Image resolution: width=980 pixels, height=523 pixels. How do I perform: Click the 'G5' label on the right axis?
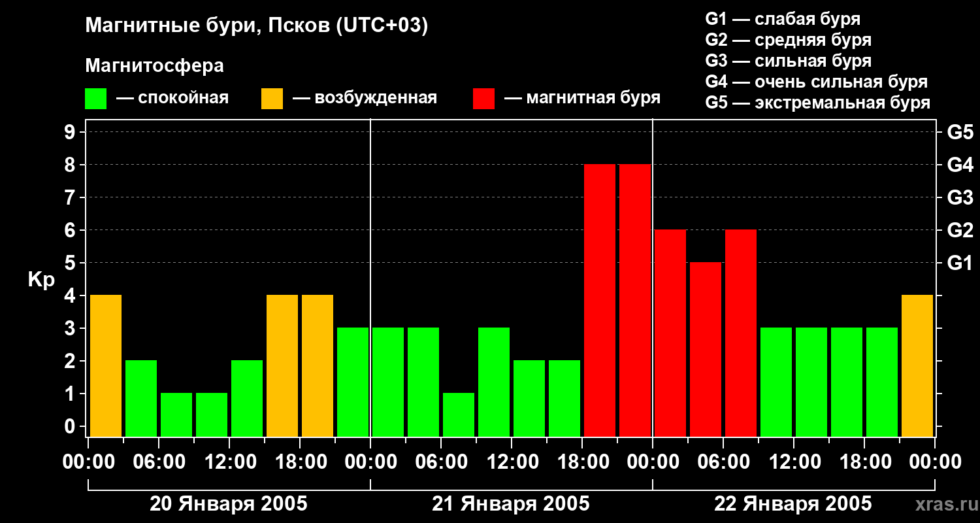pos(960,132)
